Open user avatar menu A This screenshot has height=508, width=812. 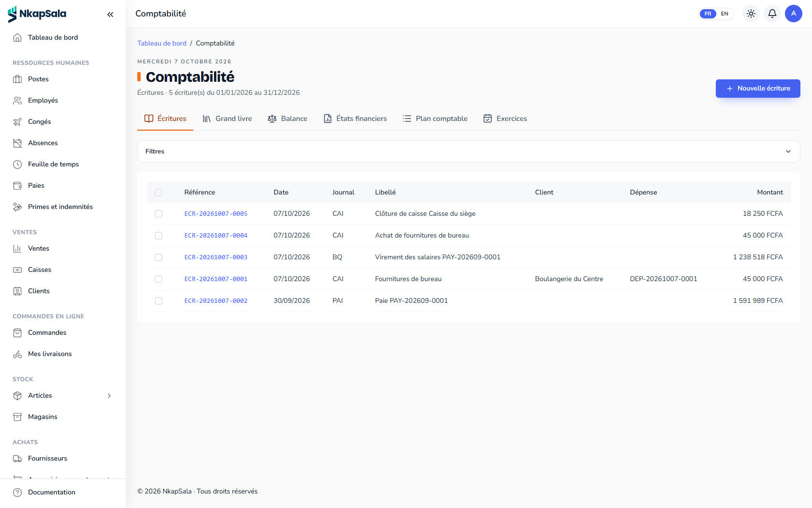794,14
